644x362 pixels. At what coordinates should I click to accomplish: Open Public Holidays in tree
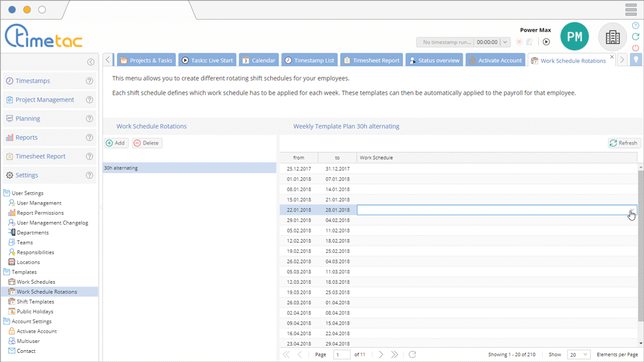(35, 311)
